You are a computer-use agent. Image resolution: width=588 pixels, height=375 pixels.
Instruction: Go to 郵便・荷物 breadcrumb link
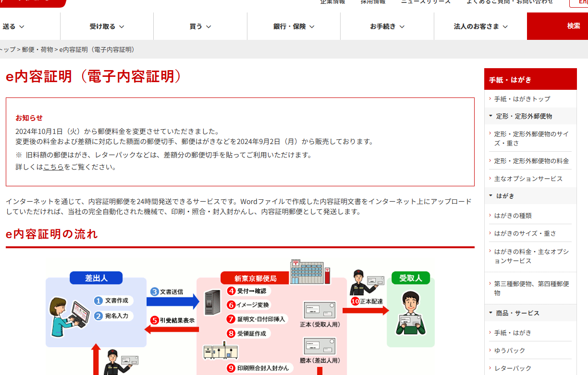coord(37,49)
